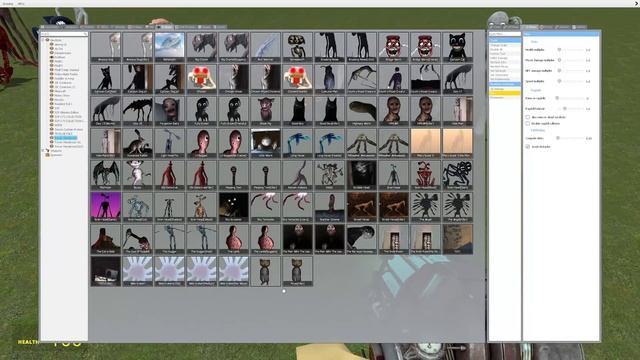
Task: Spawn the red mountain-shaped creature NPC
Action: tap(105, 239)
